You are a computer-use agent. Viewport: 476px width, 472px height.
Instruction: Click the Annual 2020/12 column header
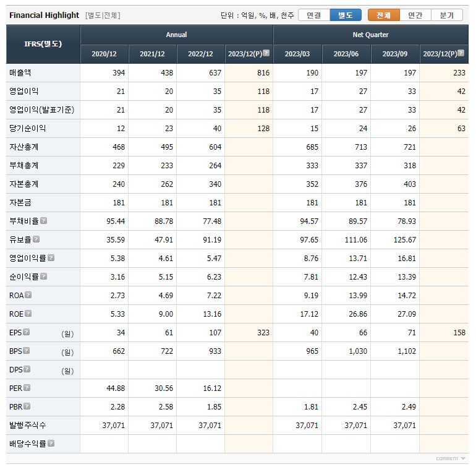tap(104, 54)
